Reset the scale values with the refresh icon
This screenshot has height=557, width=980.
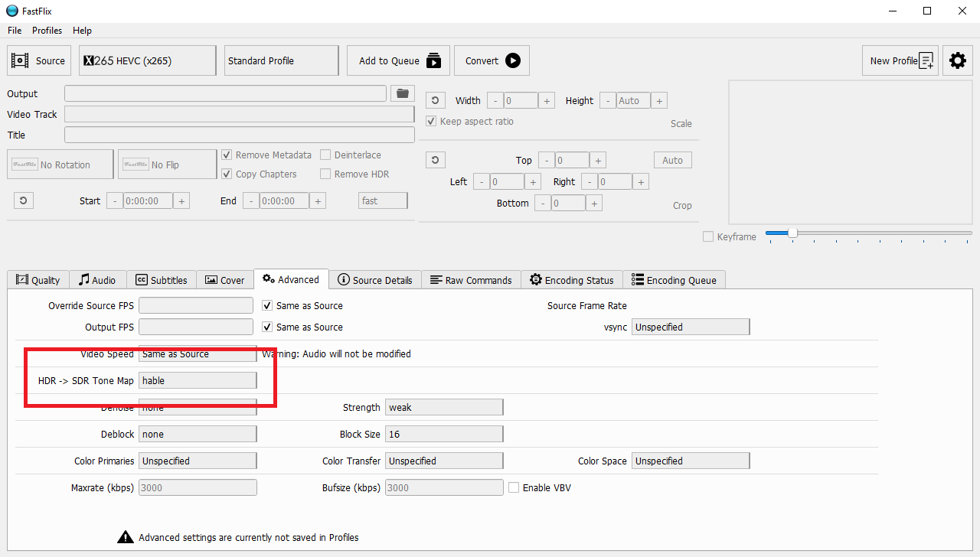435,100
